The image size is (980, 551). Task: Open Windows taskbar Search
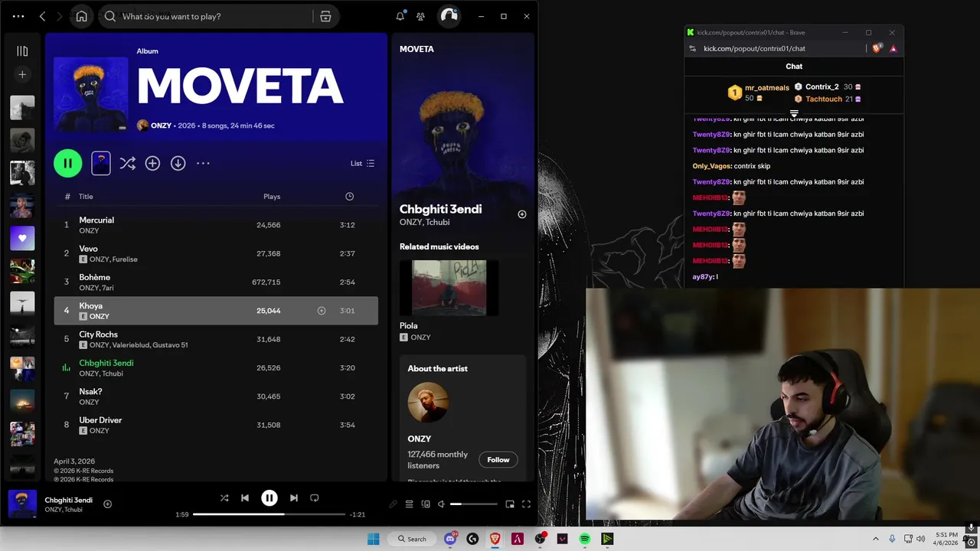pyautogui.click(x=412, y=539)
